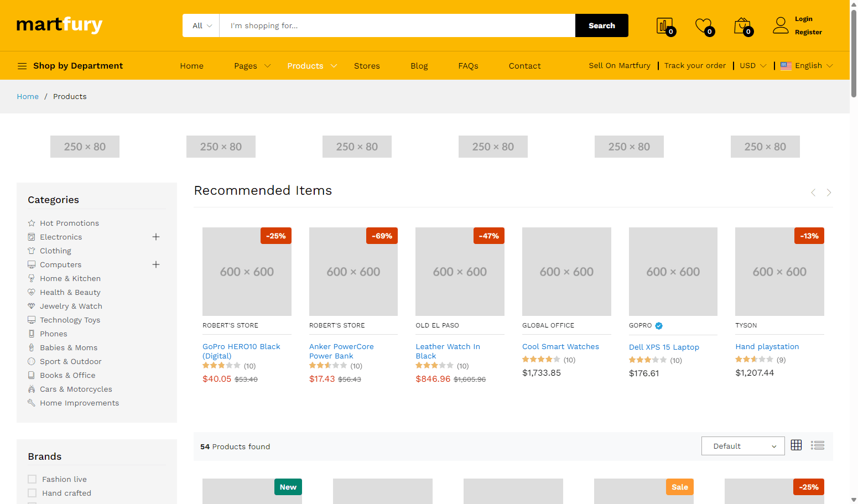This screenshot has height=504, width=858.
Task: Go to next recommended items
Action: [829, 193]
